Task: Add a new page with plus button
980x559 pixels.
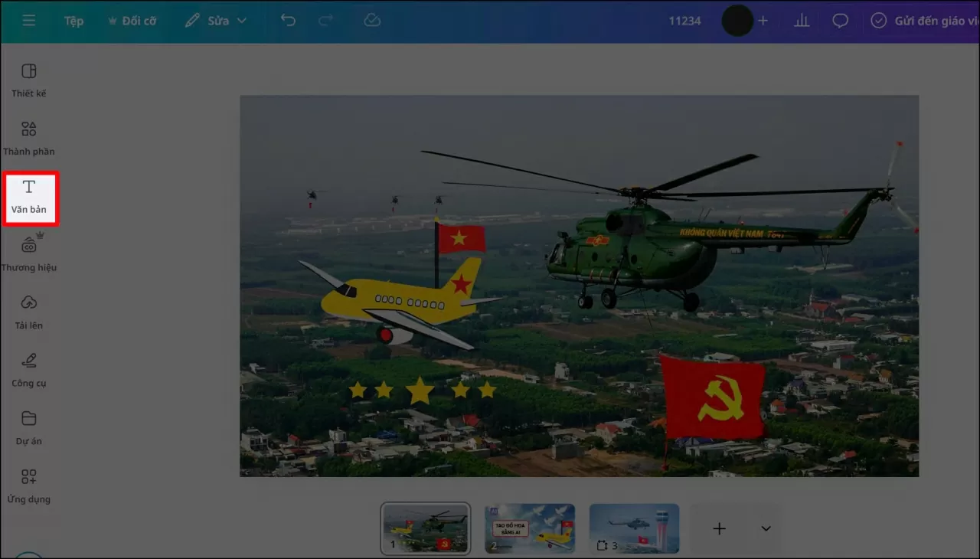Action: pyautogui.click(x=719, y=528)
